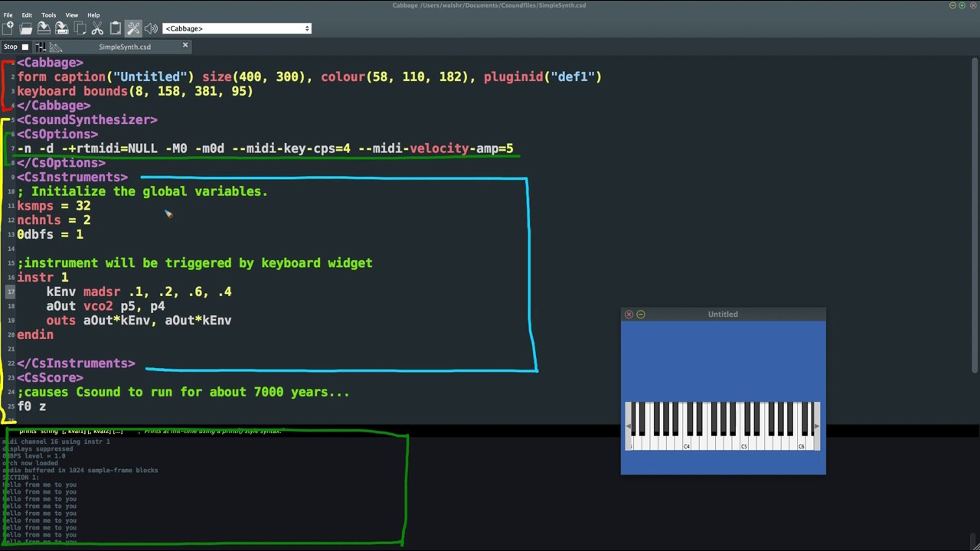Click the Cabbage title bar text
Image resolution: width=980 pixels, height=551 pixels.
tap(489, 5)
